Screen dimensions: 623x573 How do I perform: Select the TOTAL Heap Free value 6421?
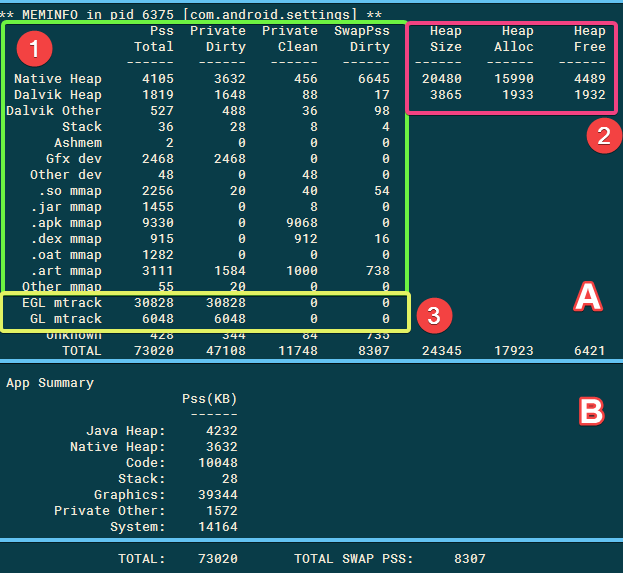590,351
